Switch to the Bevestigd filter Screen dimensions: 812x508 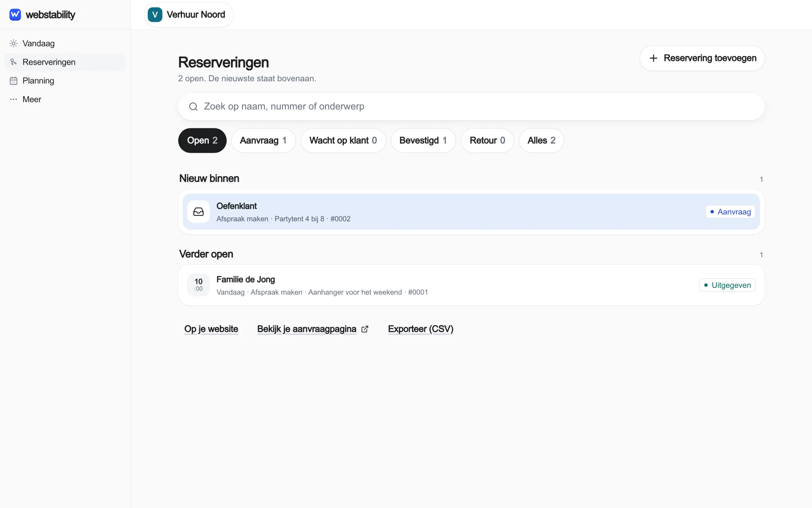(423, 141)
